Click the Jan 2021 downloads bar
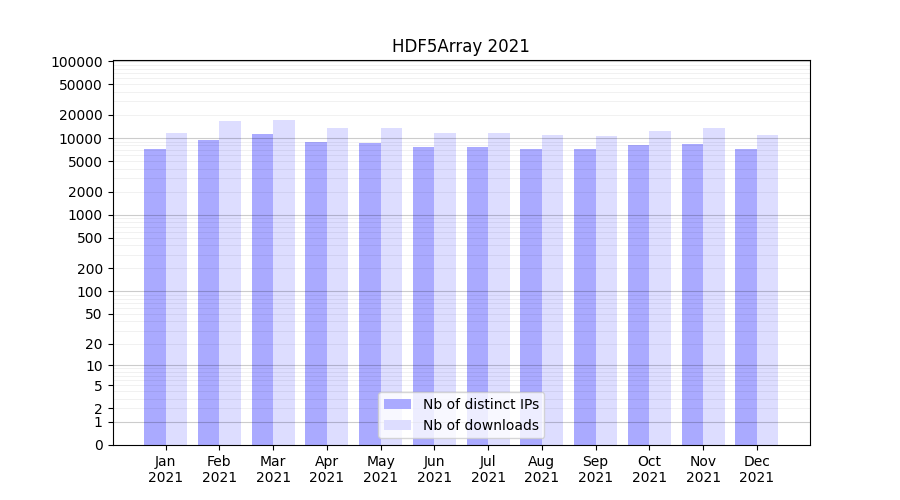Image resolution: width=900 pixels, height=500 pixels. [x=177, y=289]
